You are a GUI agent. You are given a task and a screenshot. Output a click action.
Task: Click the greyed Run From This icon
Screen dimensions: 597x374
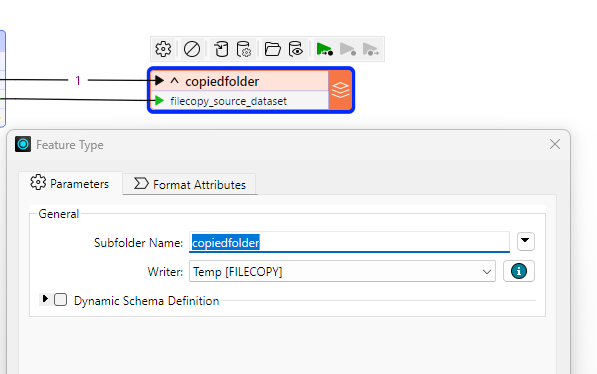pos(348,49)
